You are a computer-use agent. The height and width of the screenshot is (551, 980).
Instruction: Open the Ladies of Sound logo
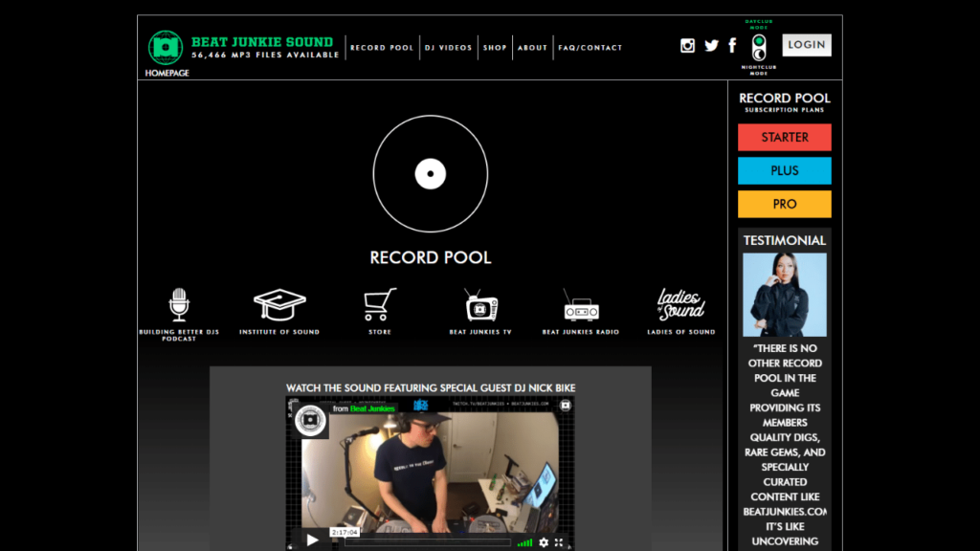[x=680, y=304]
